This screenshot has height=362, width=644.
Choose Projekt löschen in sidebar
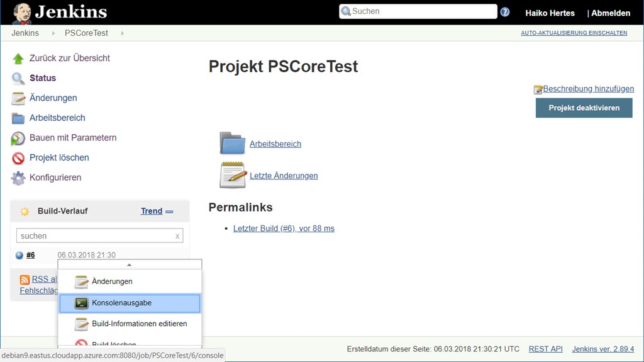pyautogui.click(x=59, y=157)
